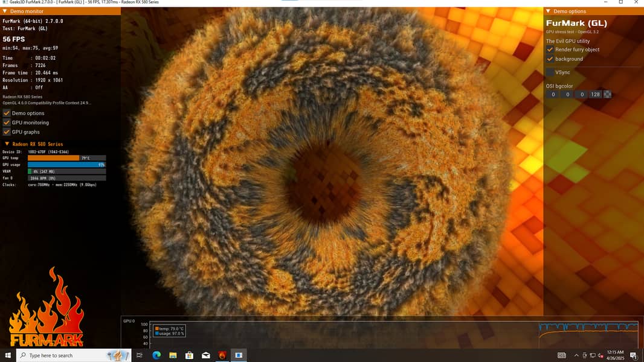Click the blue GPU usage bar
Image resolution: width=644 pixels, height=362 pixels.
(66, 164)
